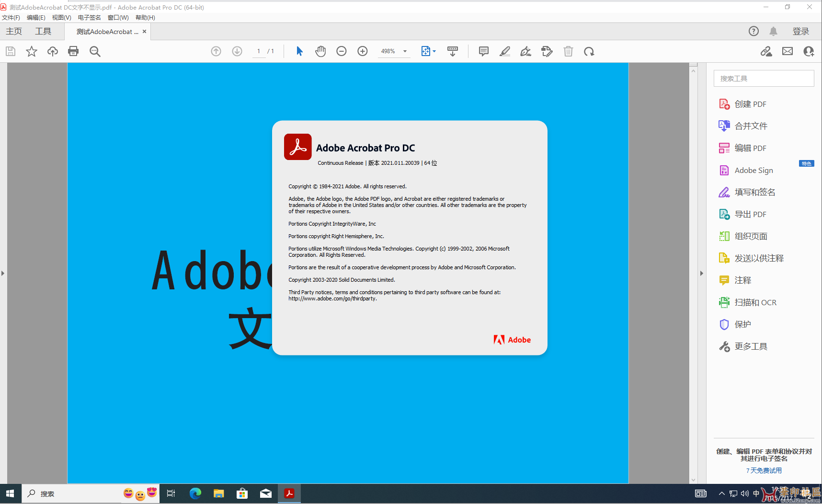
Task: Click the Share with others person icon
Action: (809, 51)
